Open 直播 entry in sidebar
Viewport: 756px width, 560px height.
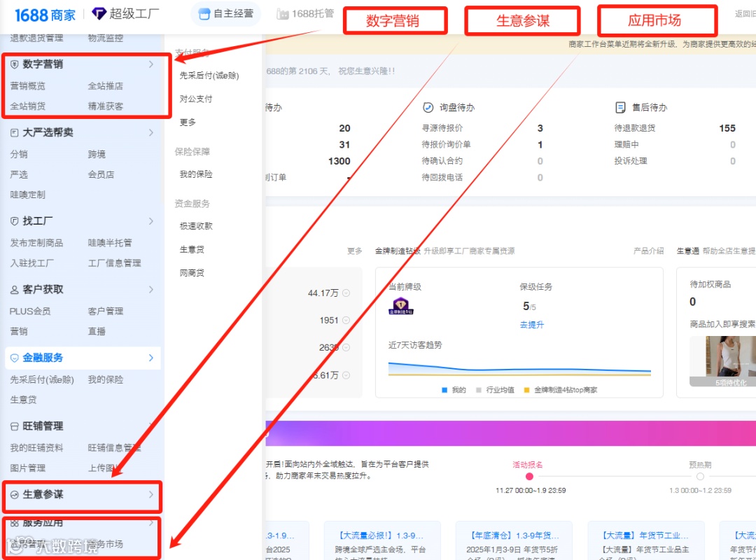tap(97, 332)
